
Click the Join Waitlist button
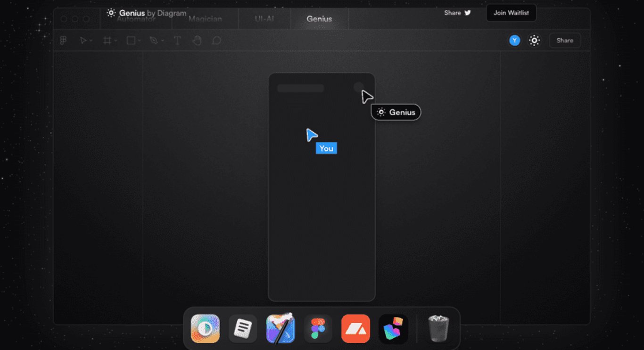[511, 13]
